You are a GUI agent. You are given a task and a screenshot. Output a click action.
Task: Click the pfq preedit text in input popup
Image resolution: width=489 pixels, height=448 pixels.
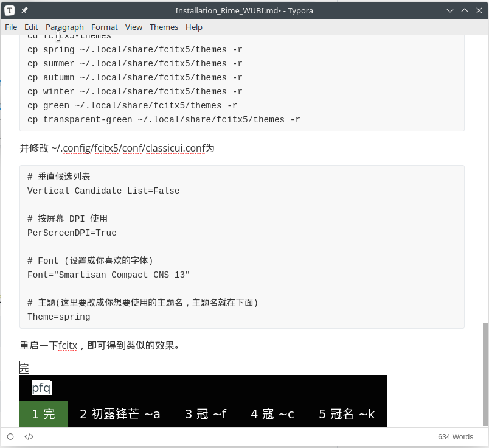(x=41, y=388)
